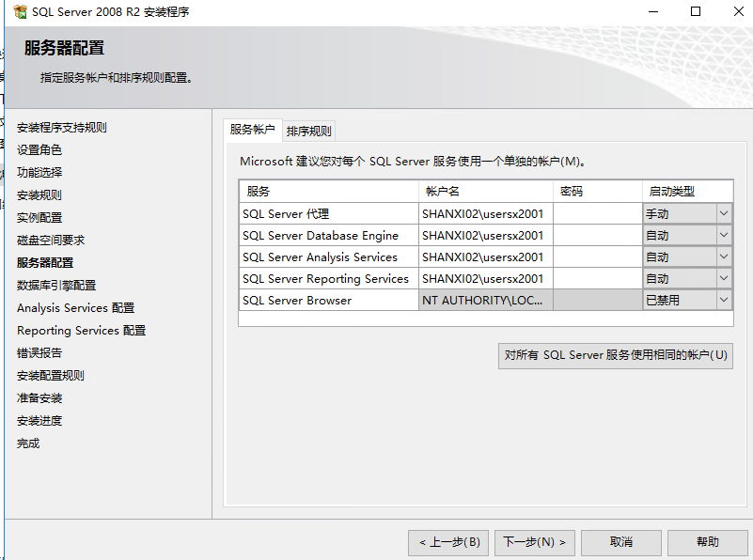Click Analysis Services 配置 step in sidebar

coord(76,308)
